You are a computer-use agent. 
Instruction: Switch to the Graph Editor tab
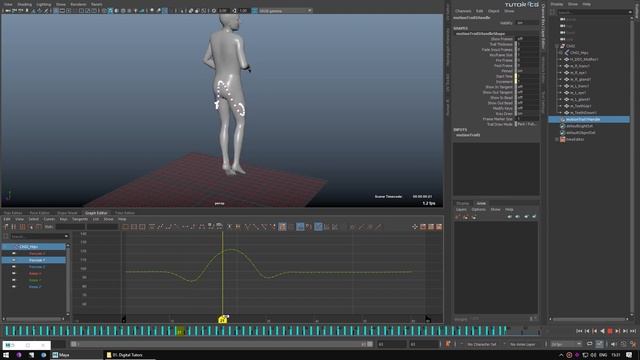pyautogui.click(x=96, y=213)
